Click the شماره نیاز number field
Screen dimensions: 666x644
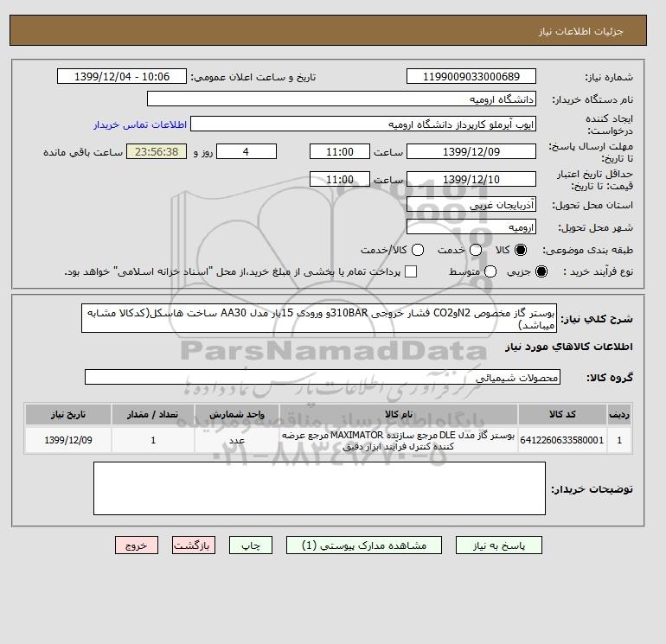(x=471, y=76)
